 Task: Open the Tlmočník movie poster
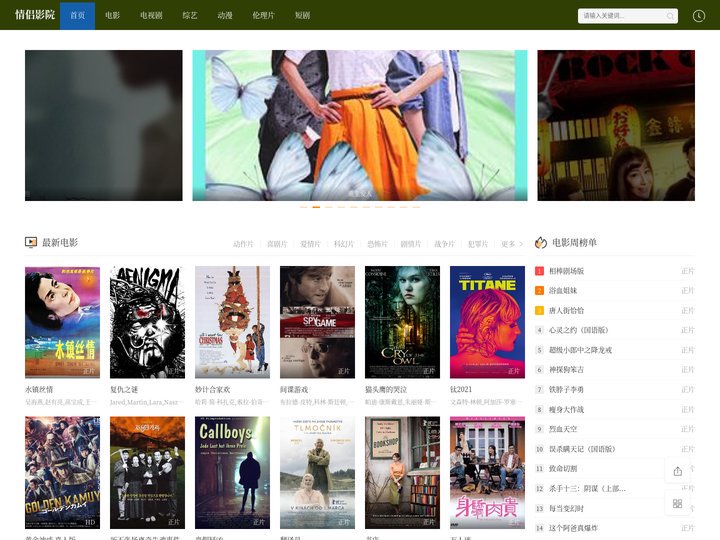coord(317,472)
